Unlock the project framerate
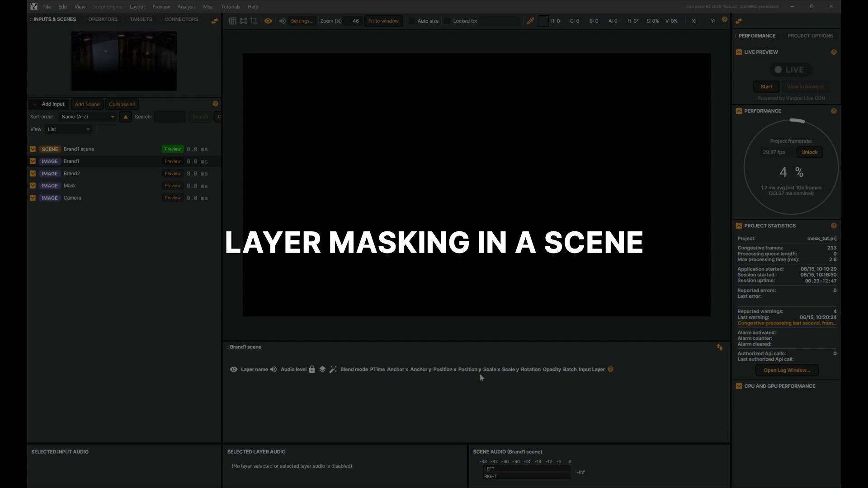This screenshot has height=488, width=868. click(x=809, y=152)
